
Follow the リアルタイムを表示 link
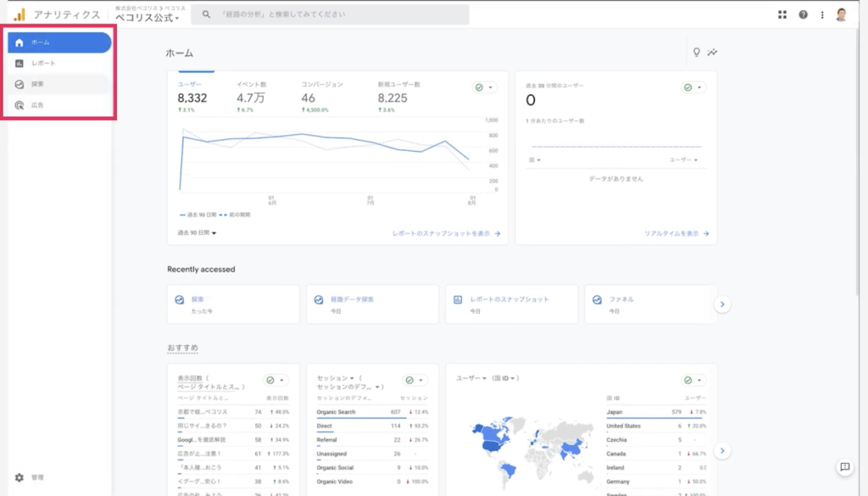(x=676, y=234)
